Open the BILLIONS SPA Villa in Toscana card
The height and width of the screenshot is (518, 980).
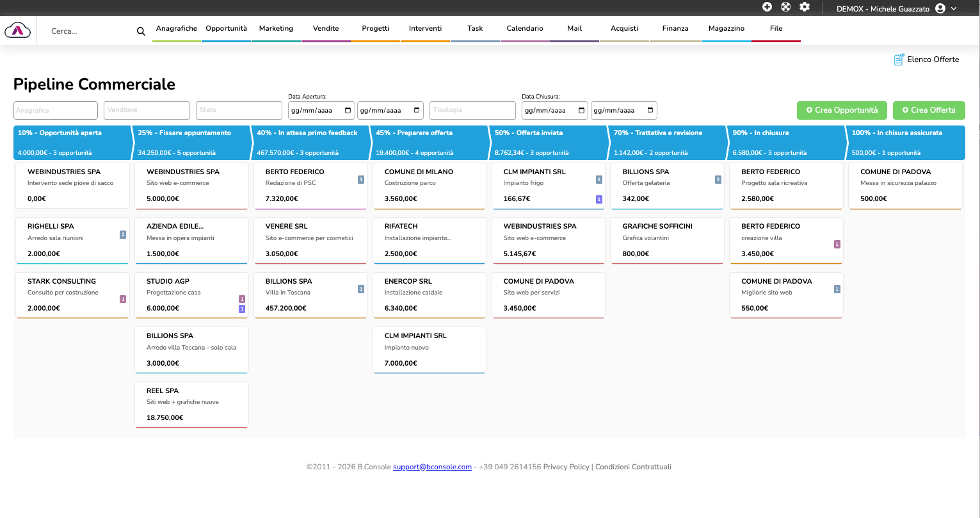tap(310, 295)
